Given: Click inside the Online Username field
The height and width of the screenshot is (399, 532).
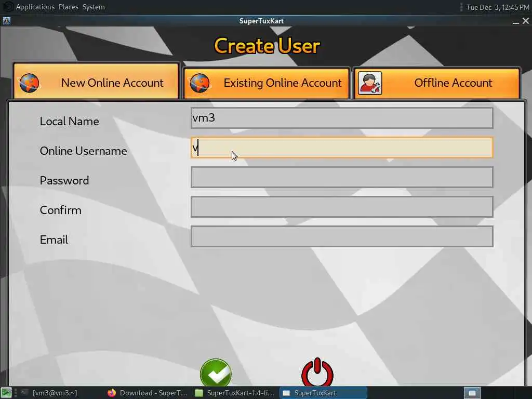Looking at the screenshot, I should click(x=342, y=148).
